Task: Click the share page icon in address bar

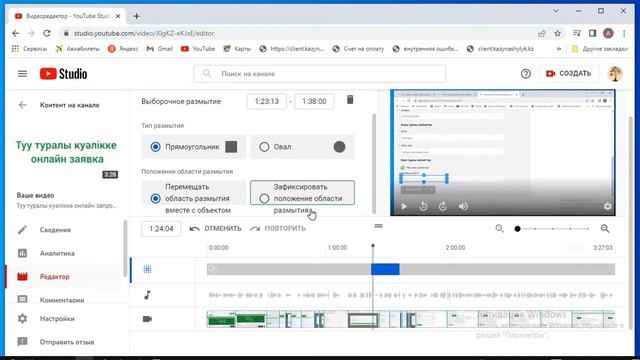Action: tap(542, 33)
